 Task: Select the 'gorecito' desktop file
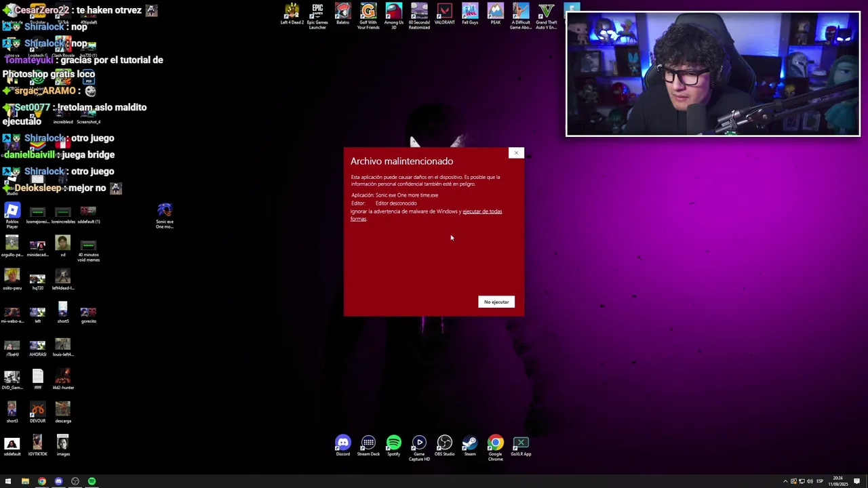pyautogui.click(x=88, y=314)
